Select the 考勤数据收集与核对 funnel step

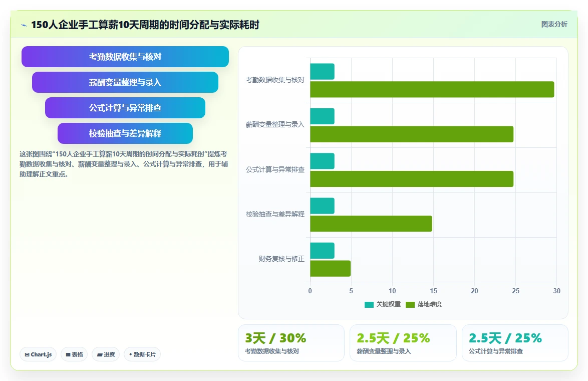[x=125, y=57]
